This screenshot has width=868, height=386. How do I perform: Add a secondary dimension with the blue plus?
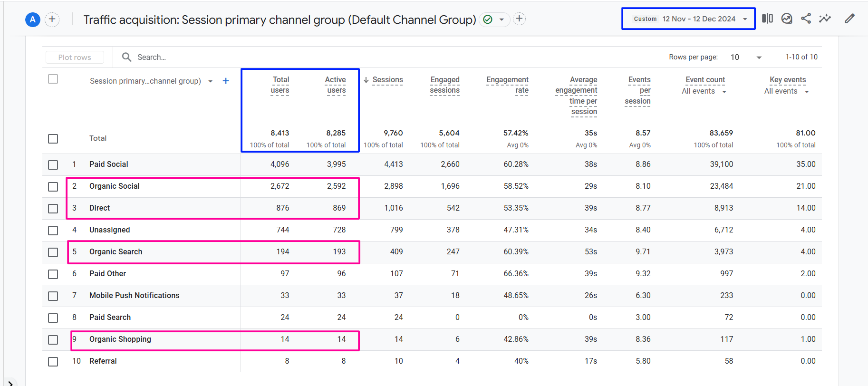coord(226,81)
